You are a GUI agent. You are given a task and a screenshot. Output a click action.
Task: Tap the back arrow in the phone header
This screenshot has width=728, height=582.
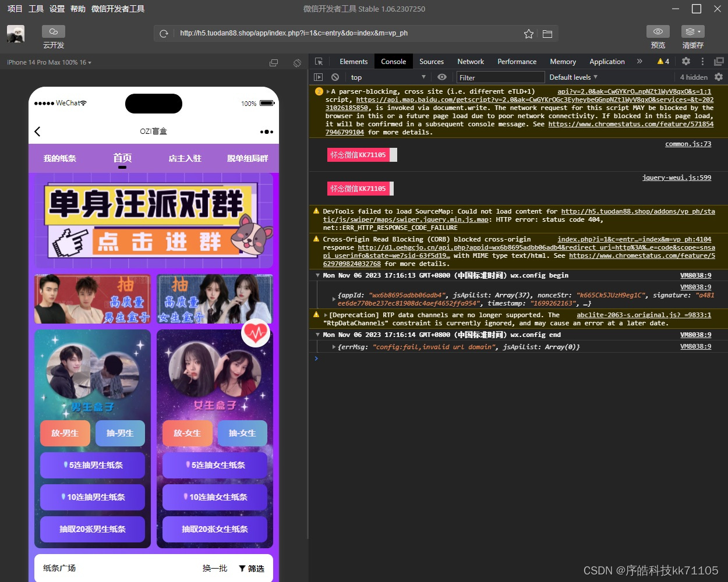pos(37,132)
